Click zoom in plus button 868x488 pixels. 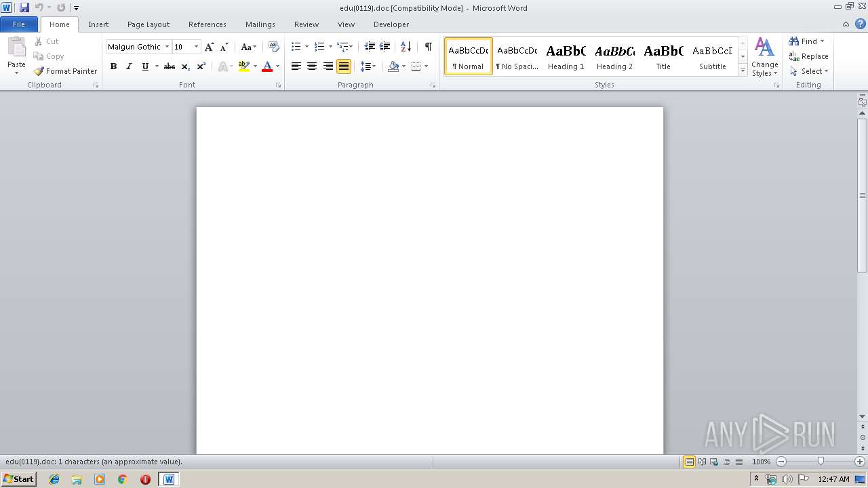pos(860,462)
